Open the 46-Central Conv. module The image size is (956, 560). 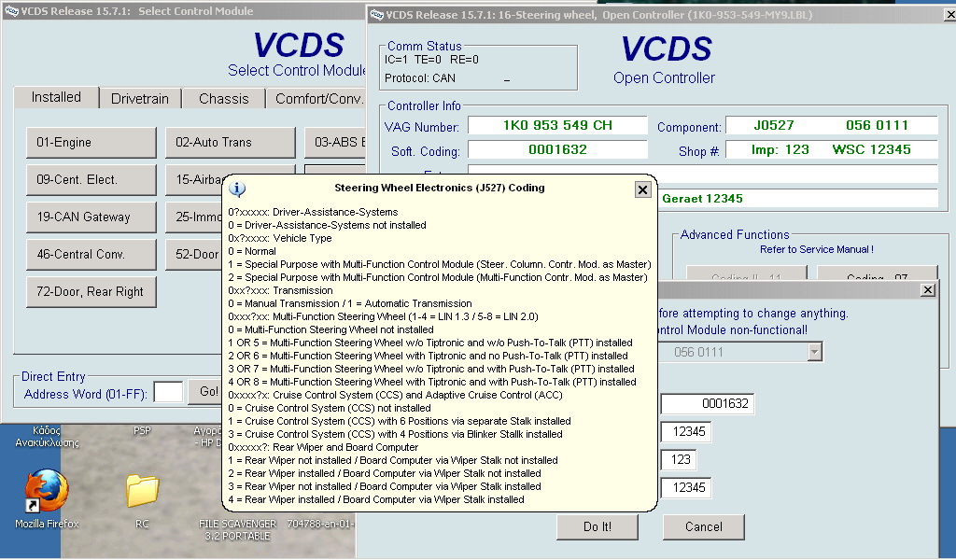coord(91,254)
